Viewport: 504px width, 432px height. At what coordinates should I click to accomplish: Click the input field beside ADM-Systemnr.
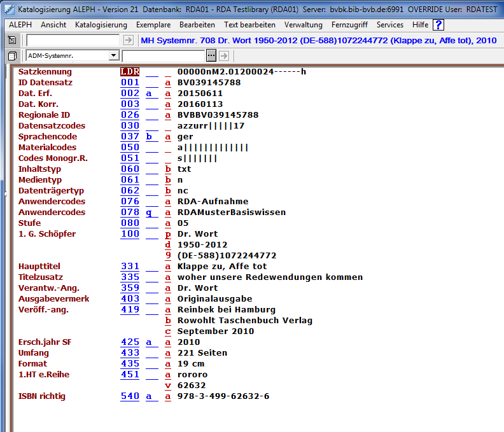[x=164, y=56]
